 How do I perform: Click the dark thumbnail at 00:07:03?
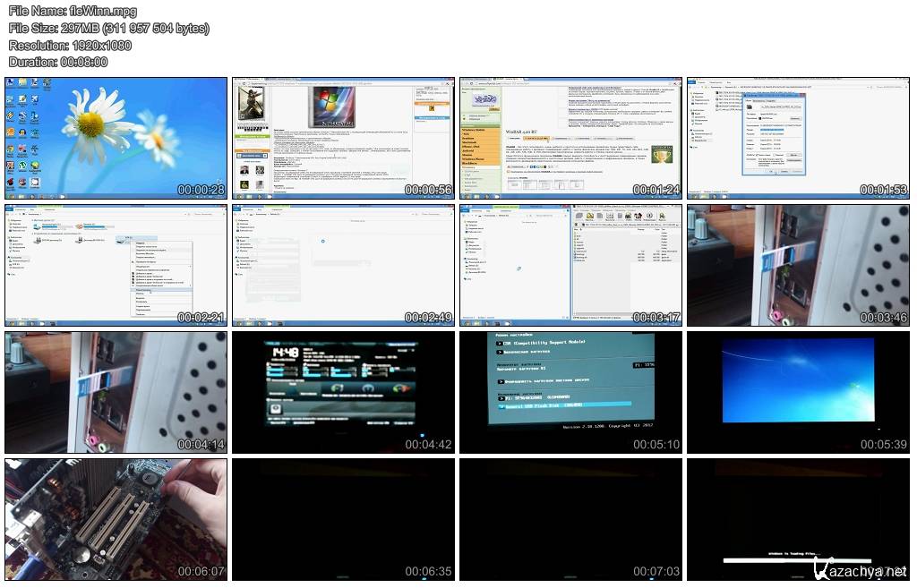point(570,519)
